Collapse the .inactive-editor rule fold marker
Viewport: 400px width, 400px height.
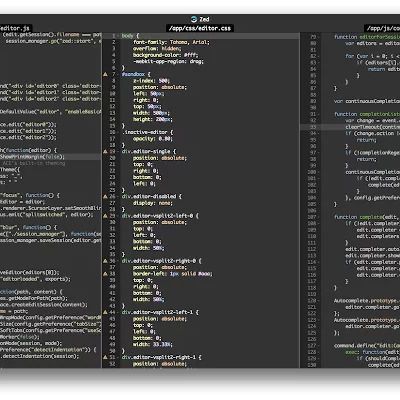(118, 132)
